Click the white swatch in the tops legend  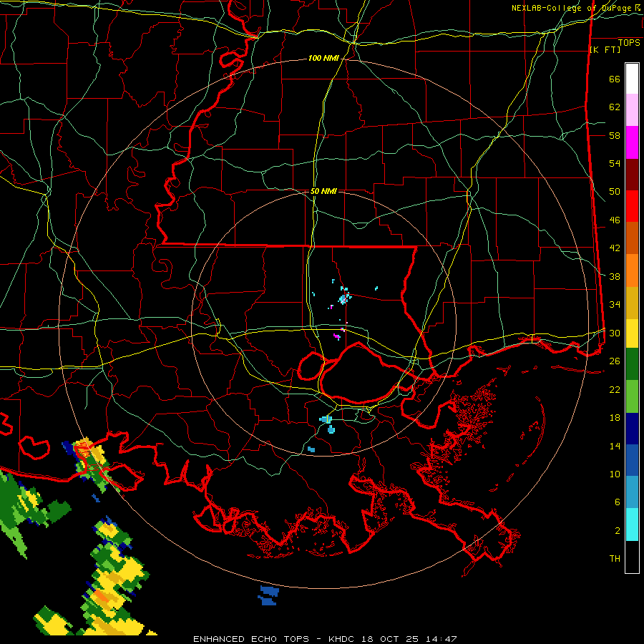pyautogui.click(x=632, y=79)
